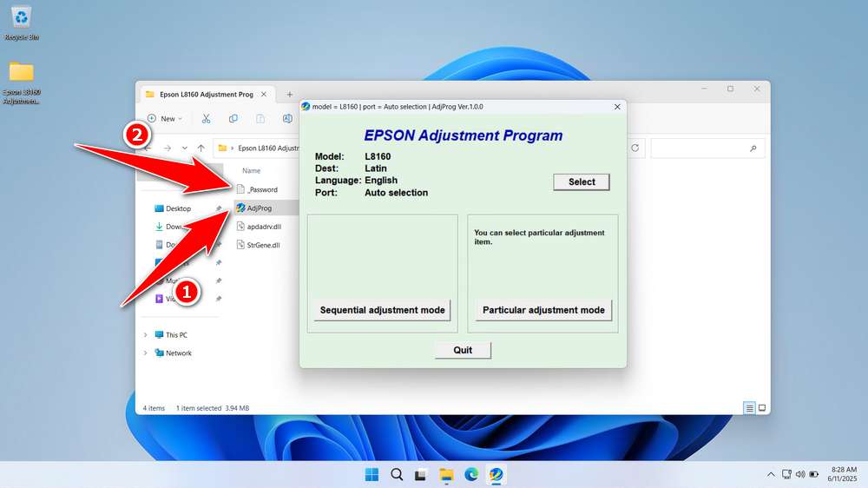Open Desktop in Explorer sidebar
The image size is (868, 488).
click(x=173, y=208)
